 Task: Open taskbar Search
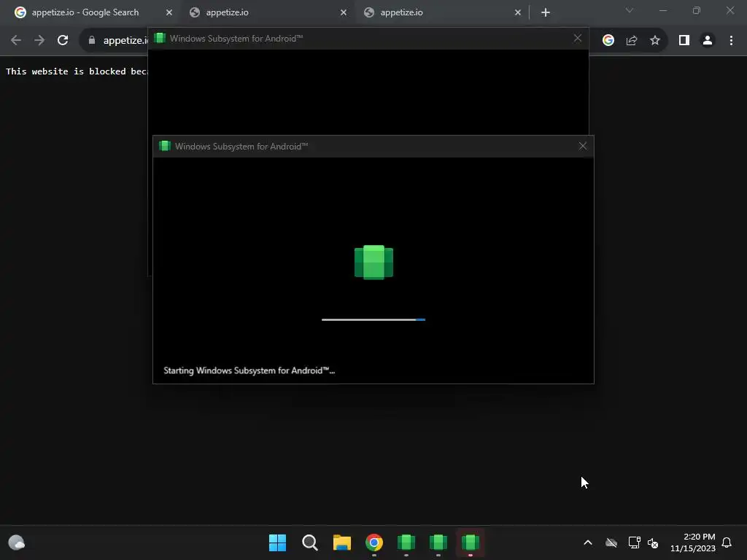(309, 542)
